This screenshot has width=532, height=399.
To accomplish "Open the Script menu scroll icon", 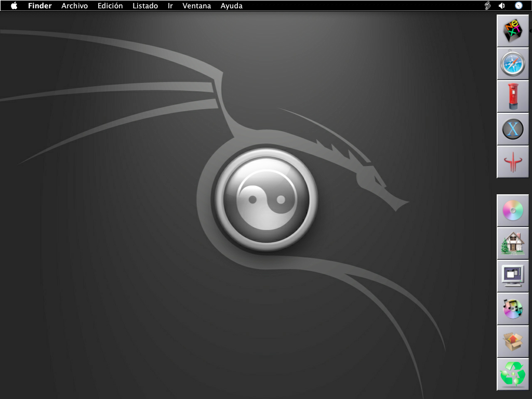I will coord(487,5).
